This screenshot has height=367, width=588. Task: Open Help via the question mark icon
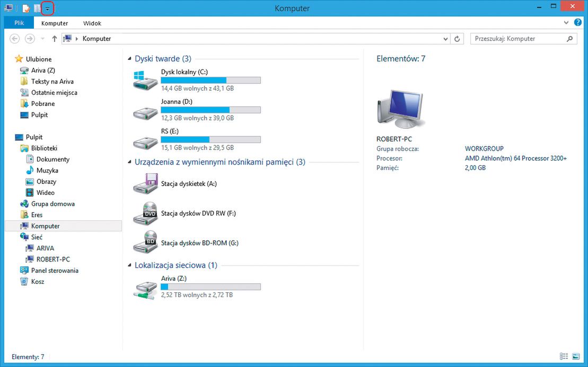(x=578, y=22)
